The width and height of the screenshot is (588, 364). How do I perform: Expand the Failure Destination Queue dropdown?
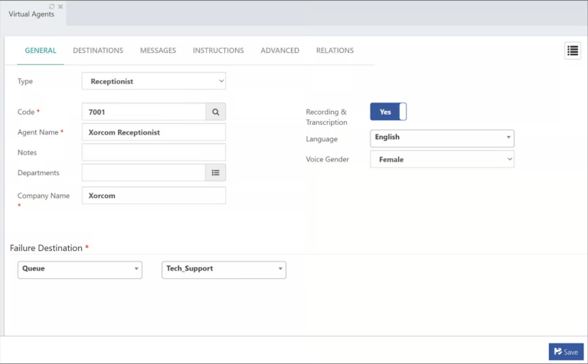coord(80,269)
